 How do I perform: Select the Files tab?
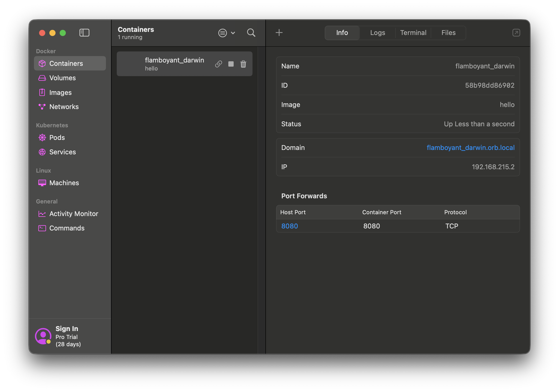(448, 33)
